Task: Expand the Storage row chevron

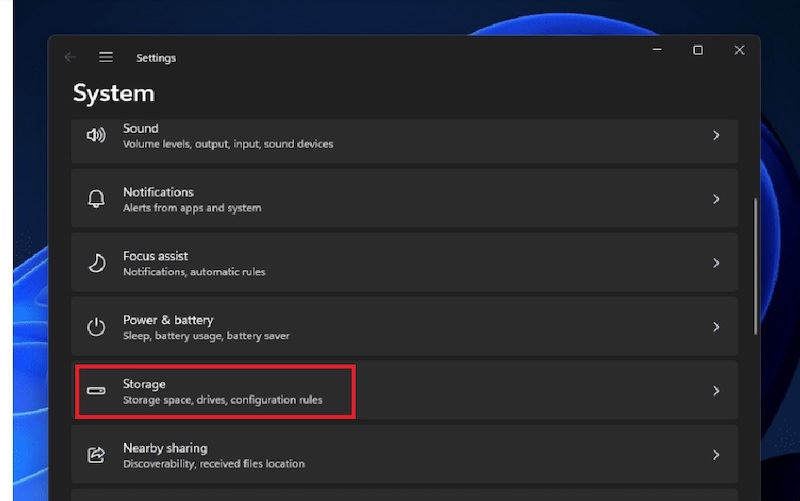Action: click(x=716, y=391)
